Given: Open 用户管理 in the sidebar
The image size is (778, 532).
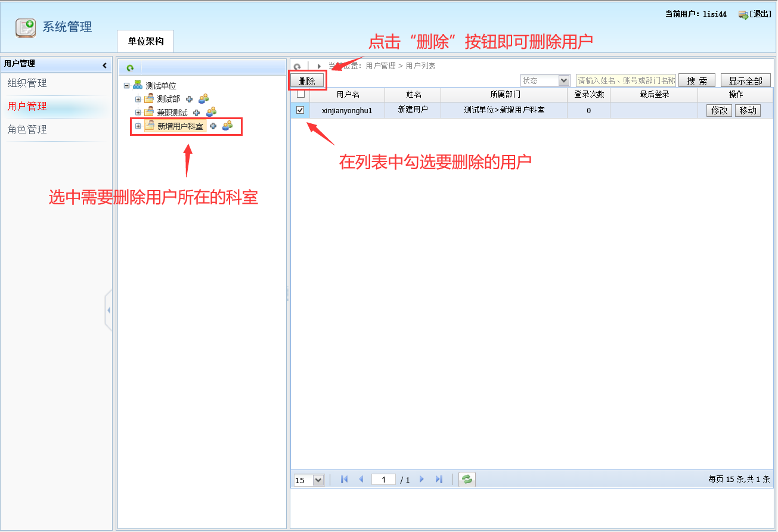Looking at the screenshot, I should pos(27,107).
